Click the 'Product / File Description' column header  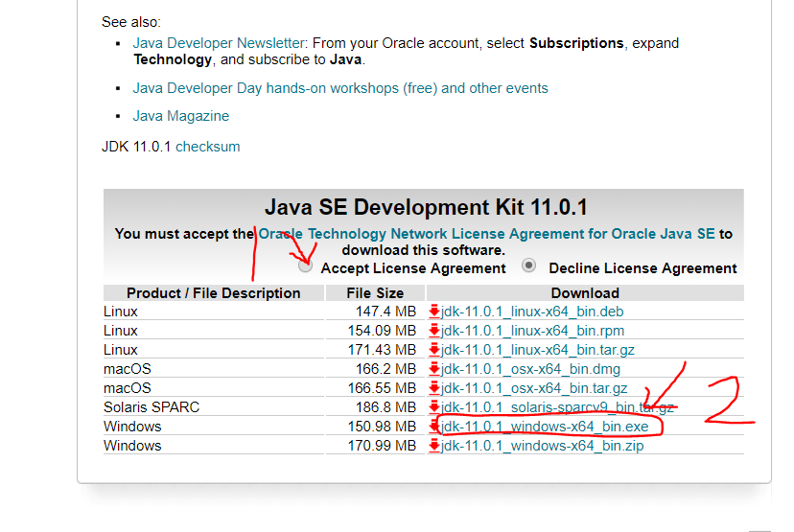(x=213, y=293)
